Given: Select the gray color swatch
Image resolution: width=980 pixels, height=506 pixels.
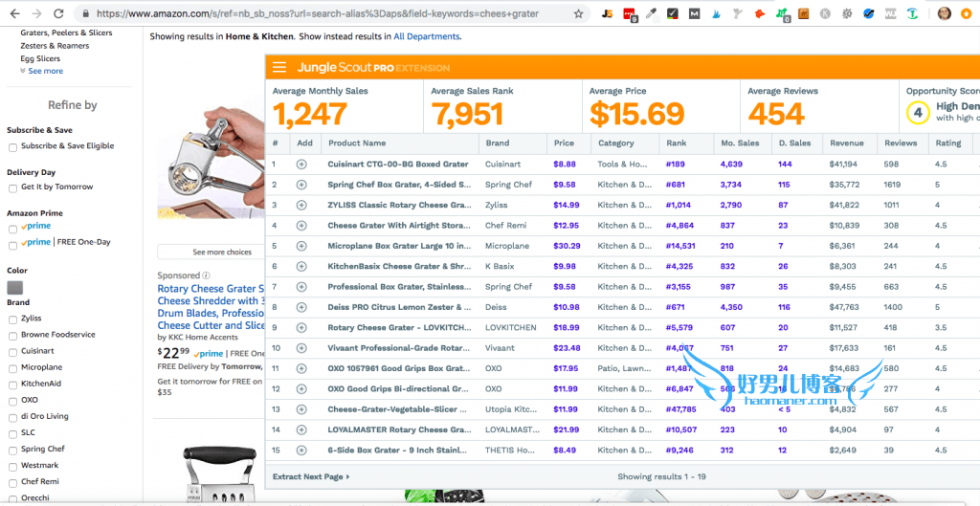Looking at the screenshot, I should click(15, 288).
